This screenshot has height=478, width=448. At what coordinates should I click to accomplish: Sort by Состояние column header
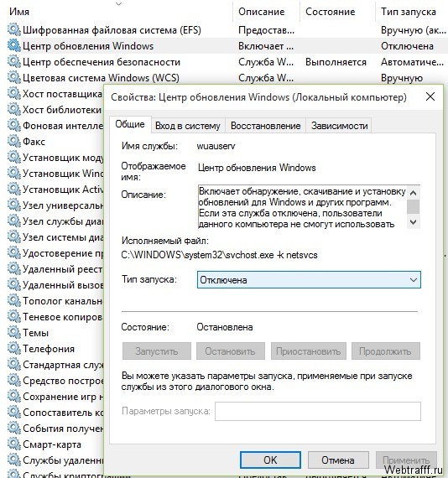331,12
